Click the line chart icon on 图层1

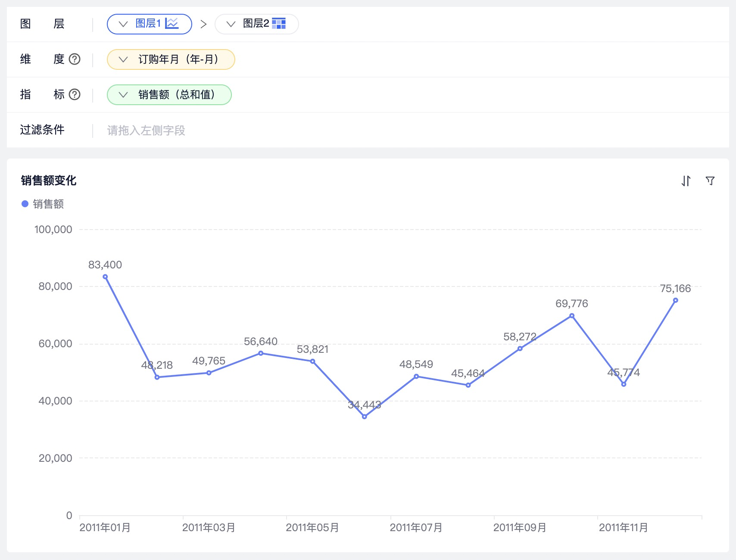(172, 23)
